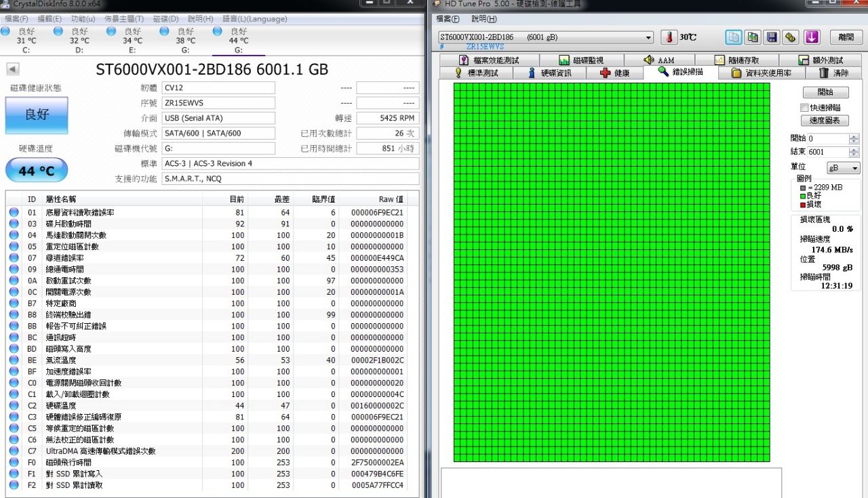Click the copy text to clipboard icon

733,37
